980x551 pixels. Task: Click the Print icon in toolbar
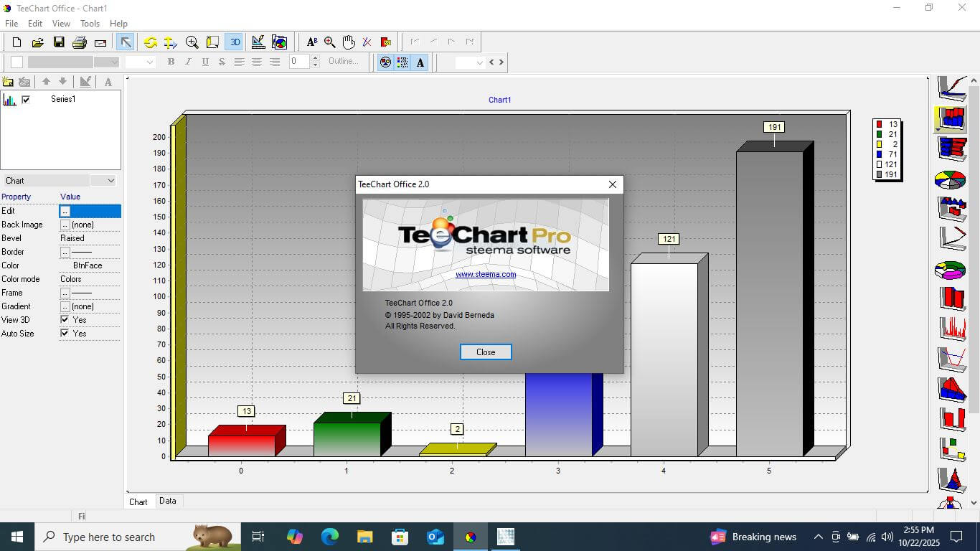click(x=80, y=42)
